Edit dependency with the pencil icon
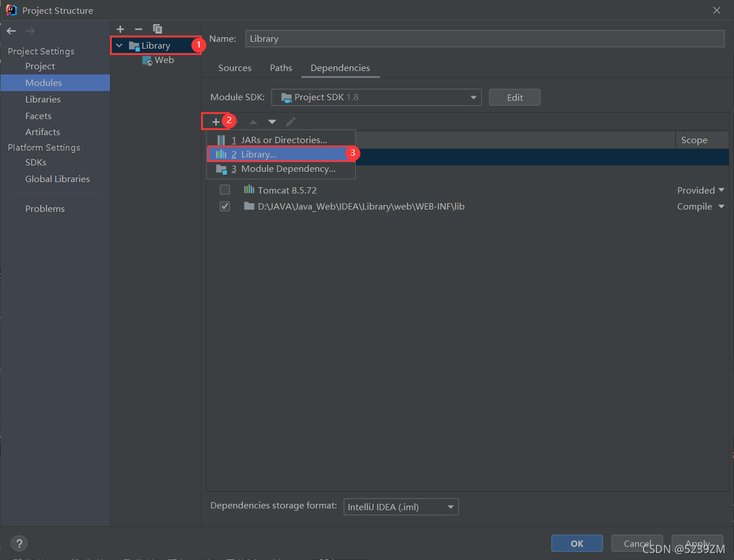 click(291, 121)
